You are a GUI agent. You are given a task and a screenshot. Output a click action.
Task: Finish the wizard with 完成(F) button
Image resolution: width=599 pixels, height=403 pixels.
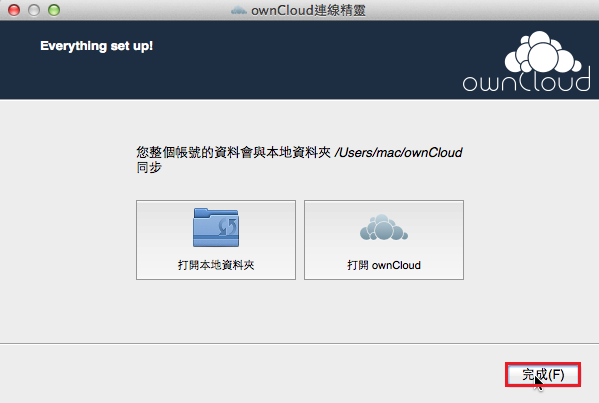point(543,374)
